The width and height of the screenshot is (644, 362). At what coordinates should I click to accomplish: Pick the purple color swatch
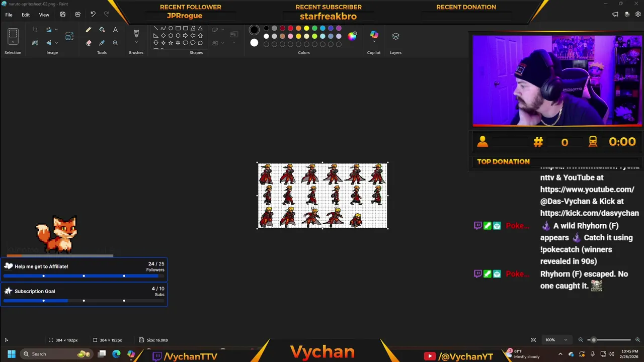point(339,28)
